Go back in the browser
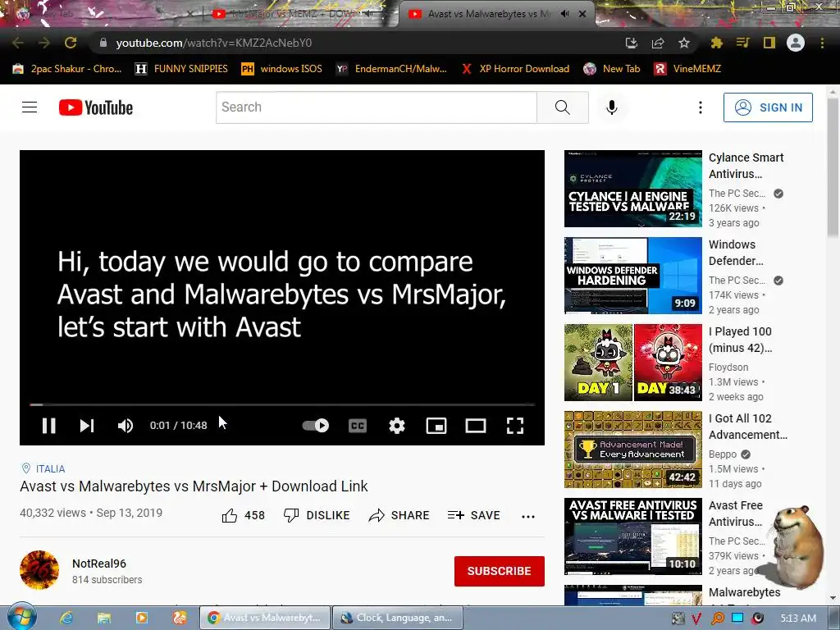This screenshot has height=630, width=840. coord(18,43)
